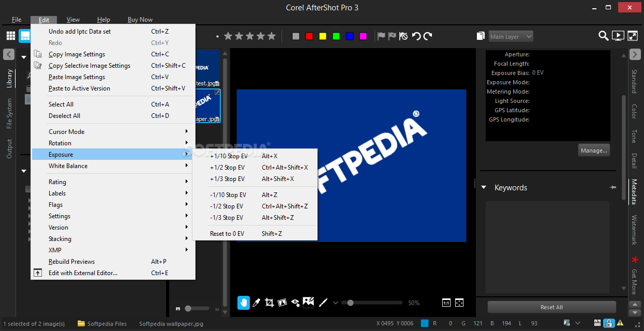
Task: Adjust the thumbnail size slider
Action: tap(188, 308)
